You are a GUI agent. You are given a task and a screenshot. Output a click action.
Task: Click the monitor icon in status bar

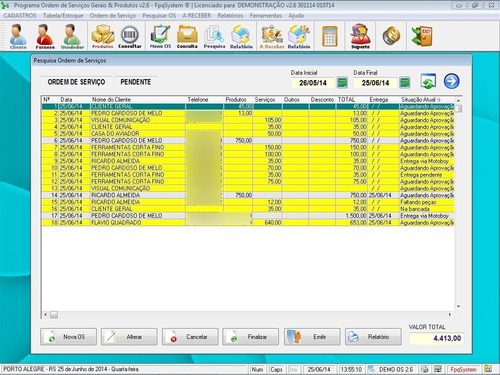tap(437, 369)
